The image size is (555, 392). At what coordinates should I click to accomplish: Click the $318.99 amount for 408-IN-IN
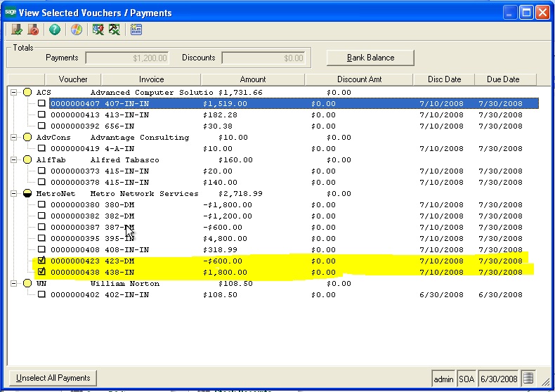point(220,250)
